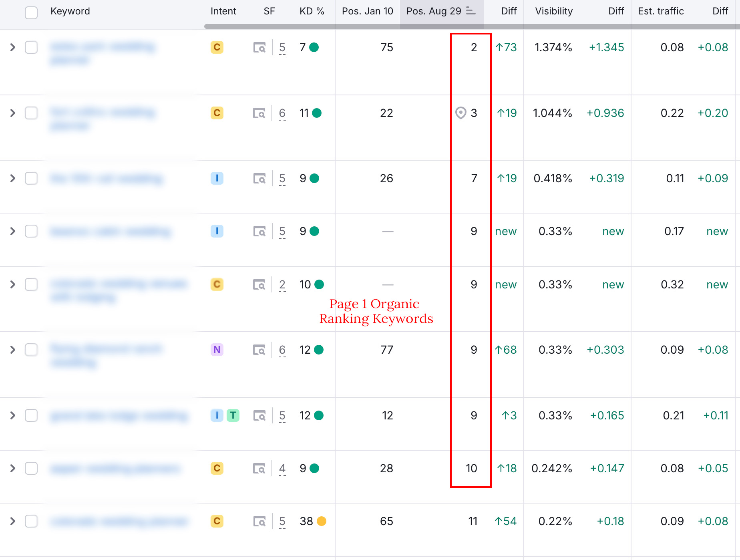Expand the row with est. traffic 0.17

click(x=13, y=231)
